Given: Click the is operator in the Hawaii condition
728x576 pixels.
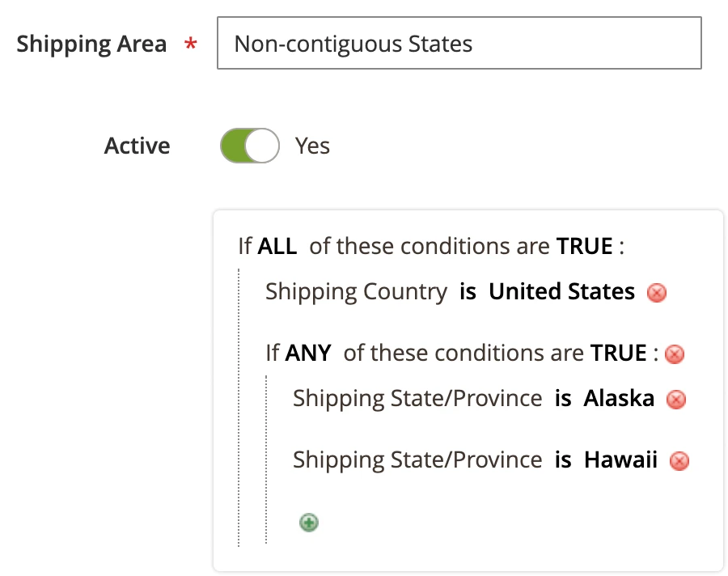Looking at the screenshot, I should [564, 460].
